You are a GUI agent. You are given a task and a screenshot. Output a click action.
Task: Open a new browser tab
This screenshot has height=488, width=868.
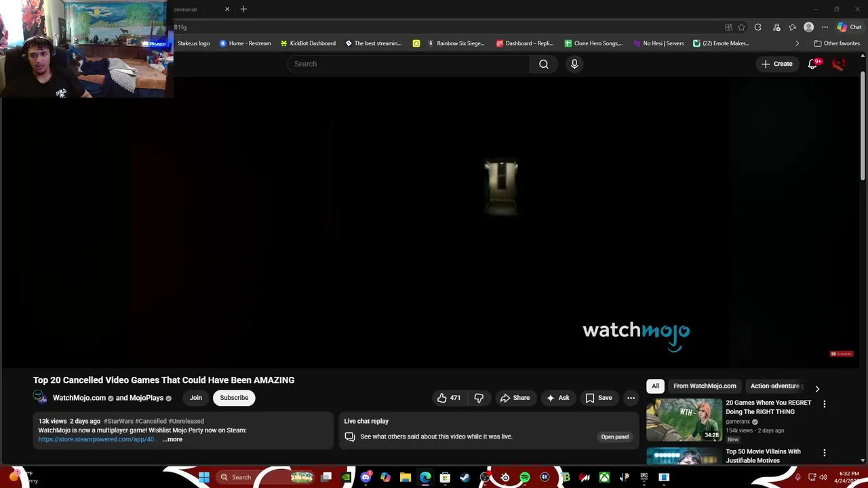click(x=243, y=9)
